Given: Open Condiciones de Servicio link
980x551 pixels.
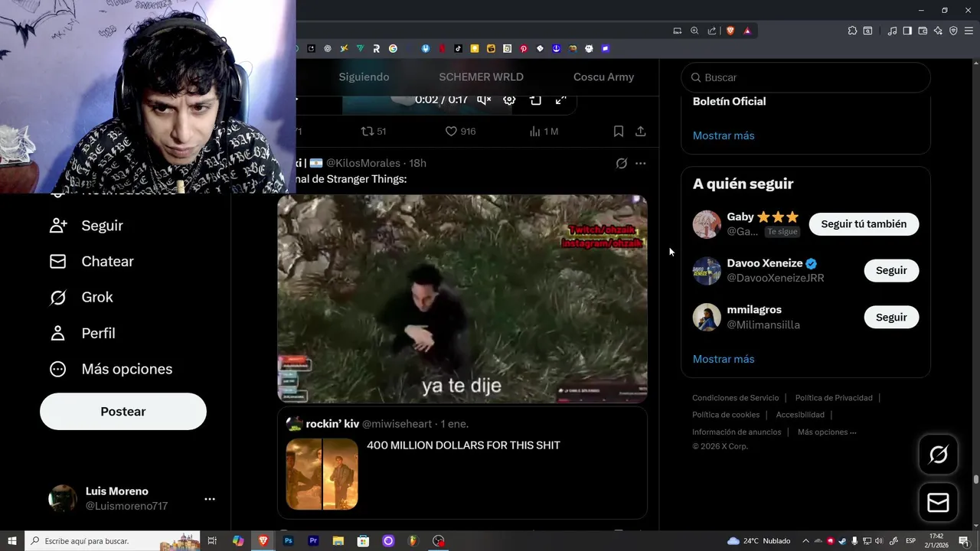Looking at the screenshot, I should click(736, 398).
